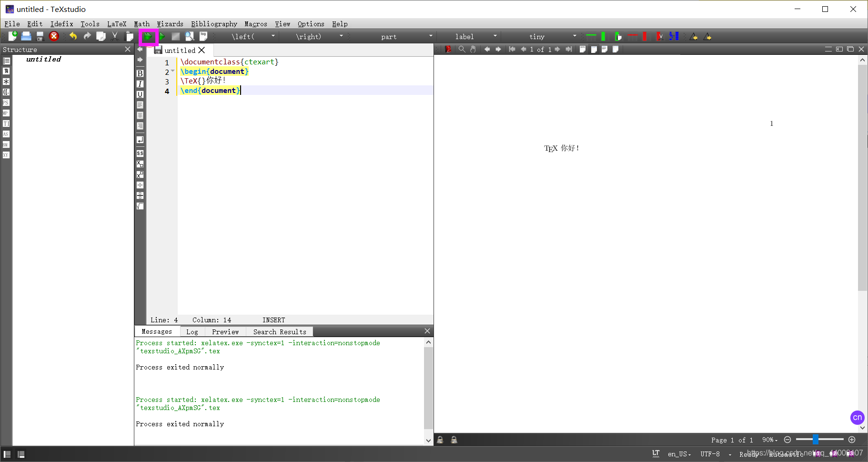Open the Wizards menu
868x462 pixels.
[x=170, y=24]
